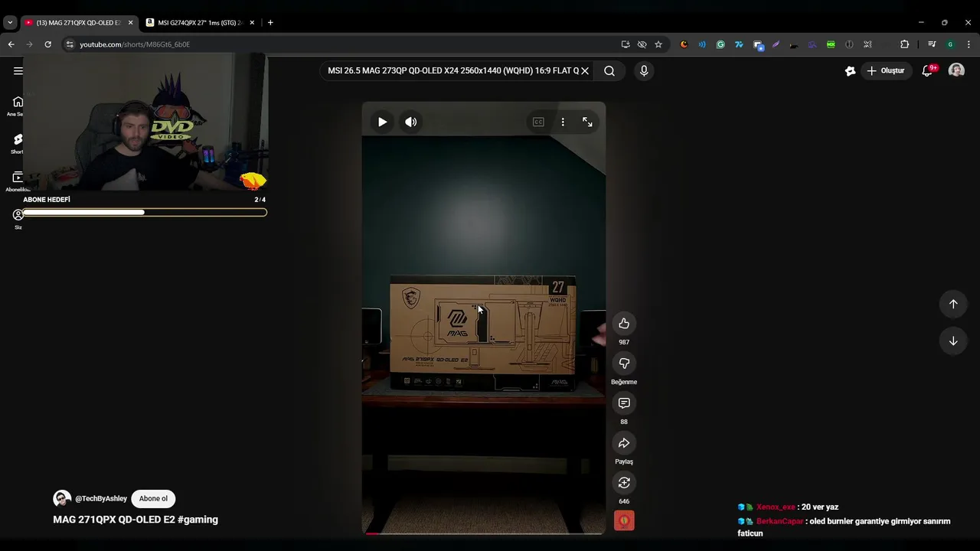The image size is (980, 551).
Task: Play the paused Shorts video
Action: (382, 122)
